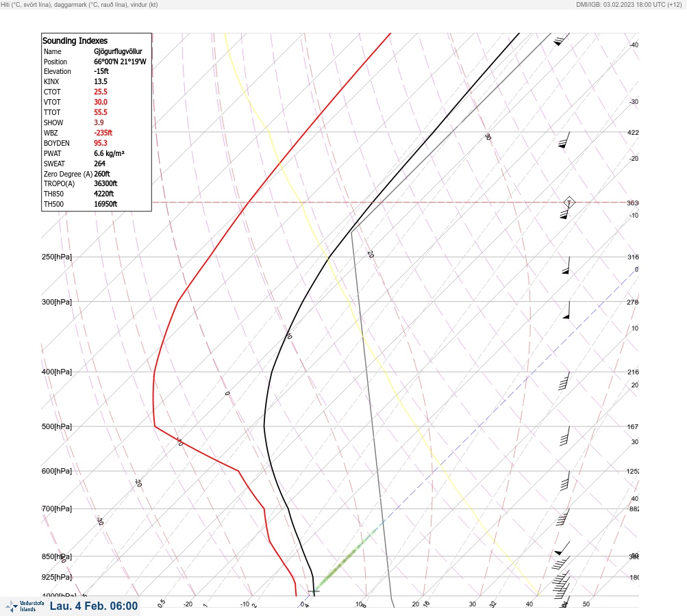Select the BOYDEN value 95.3
The height and width of the screenshot is (616, 687).
pos(100,143)
